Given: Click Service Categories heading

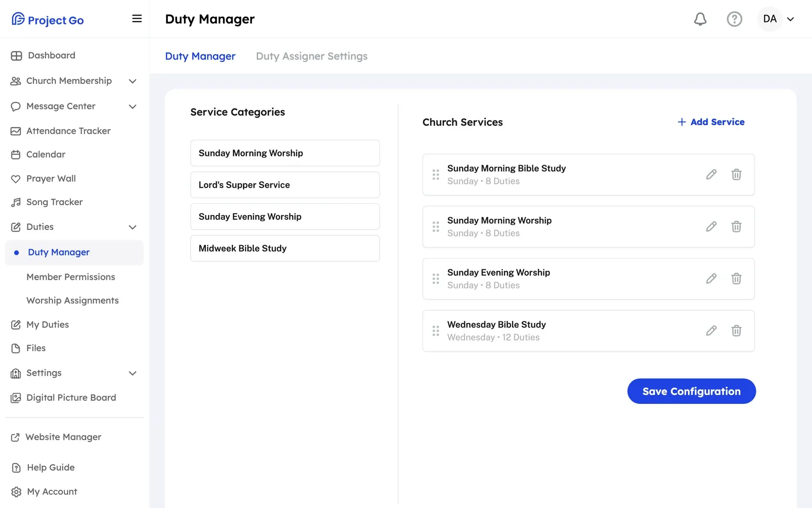Looking at the screenshot, I should pos(238,112).
